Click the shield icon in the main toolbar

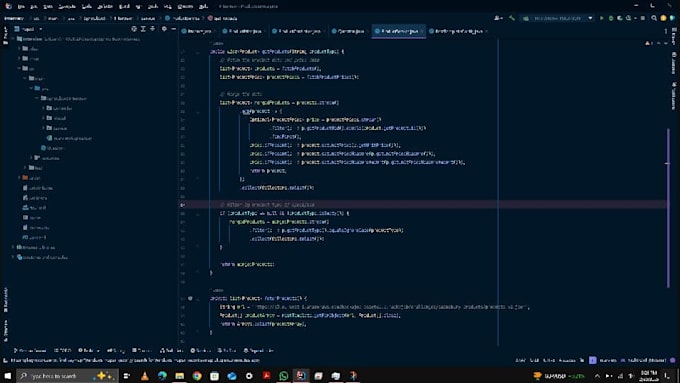click(673, 18)
